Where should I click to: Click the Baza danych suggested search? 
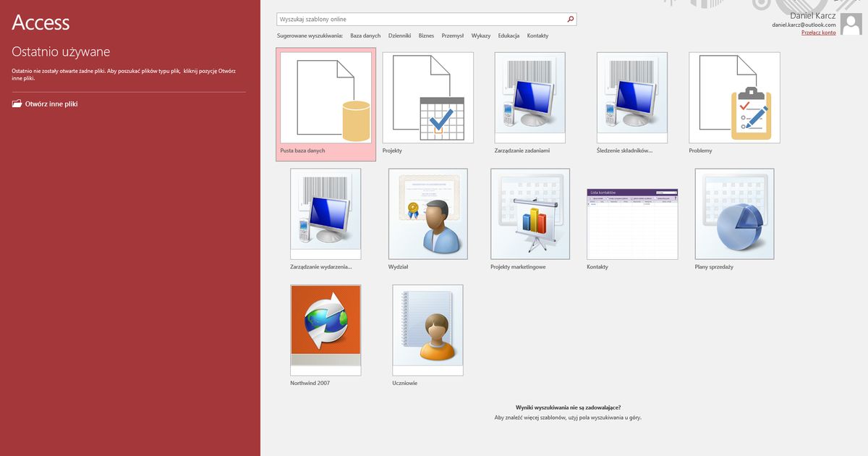pyautogui.click(x=365, y=35)
